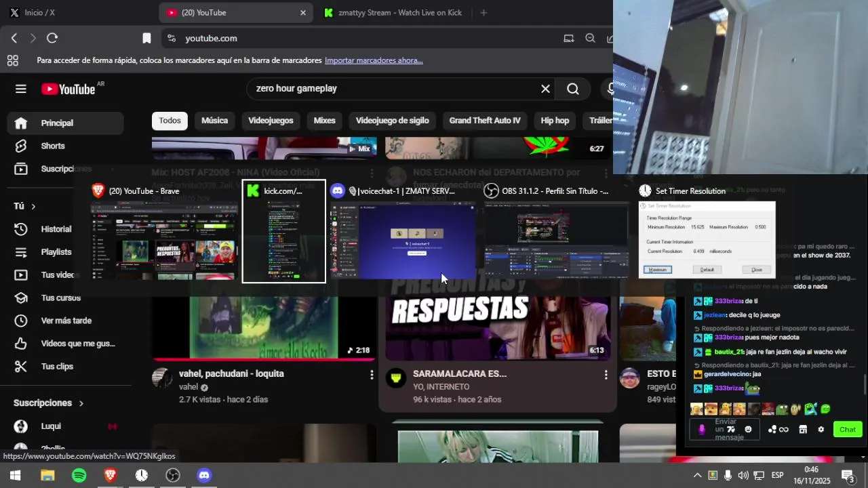Click the bookmark icon beside address bar

coord(146,39)
